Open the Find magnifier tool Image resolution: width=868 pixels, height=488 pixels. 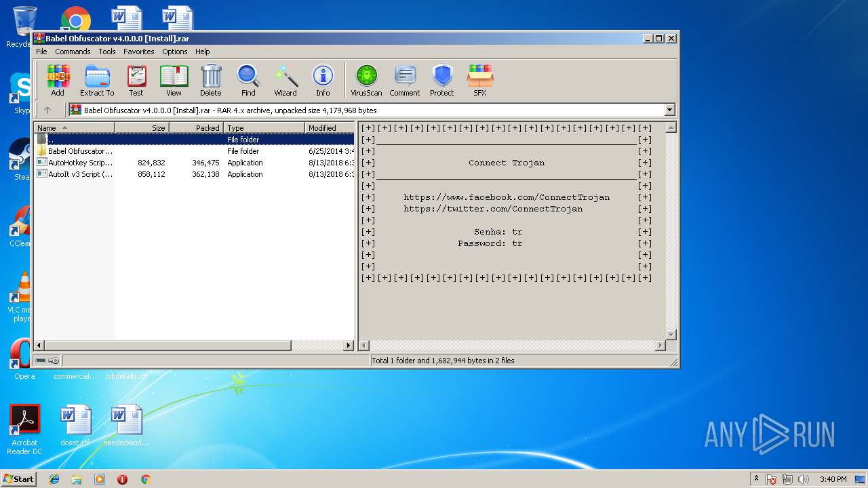[248, 81]
